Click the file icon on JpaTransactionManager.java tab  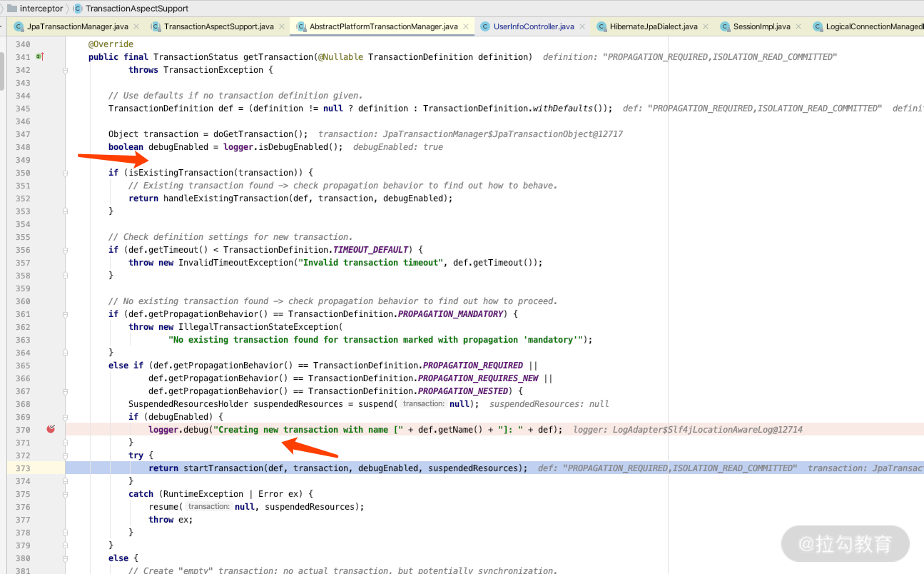click(19, 26)
